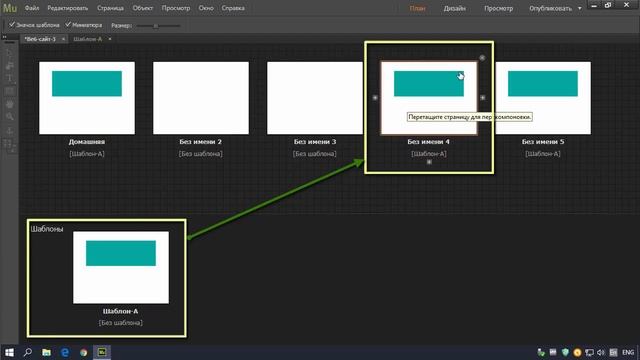Open the network status tray icon
Image resolution: width=640 pixels, height=360 pixels.
[x=589, y=352]
